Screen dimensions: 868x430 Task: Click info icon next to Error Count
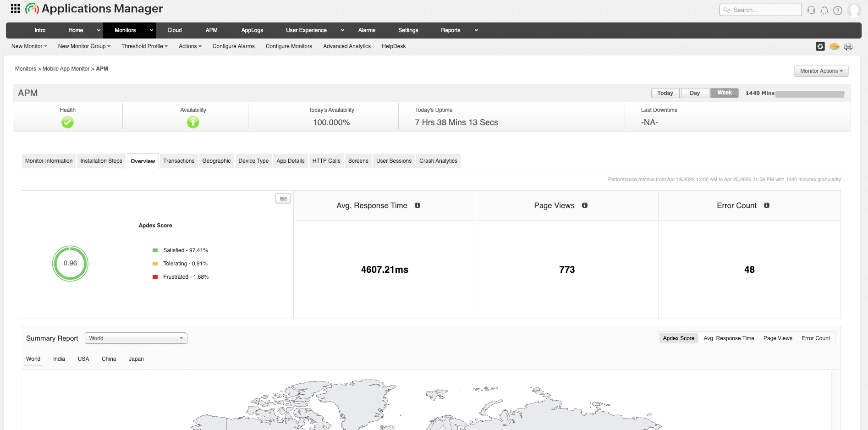(x=767, y=205)
